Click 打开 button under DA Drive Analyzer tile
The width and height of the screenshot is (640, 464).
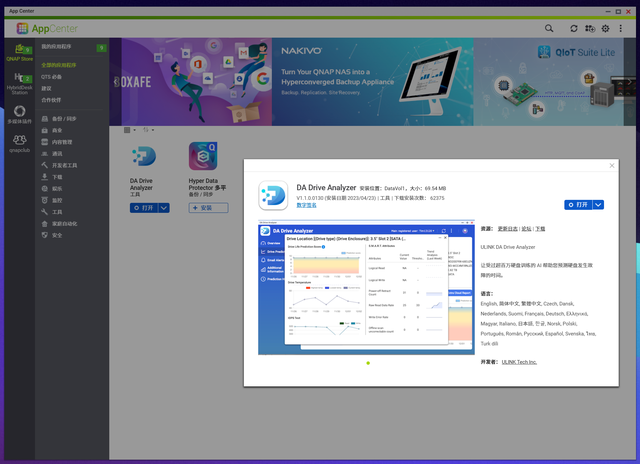click(x=144, y=208)
